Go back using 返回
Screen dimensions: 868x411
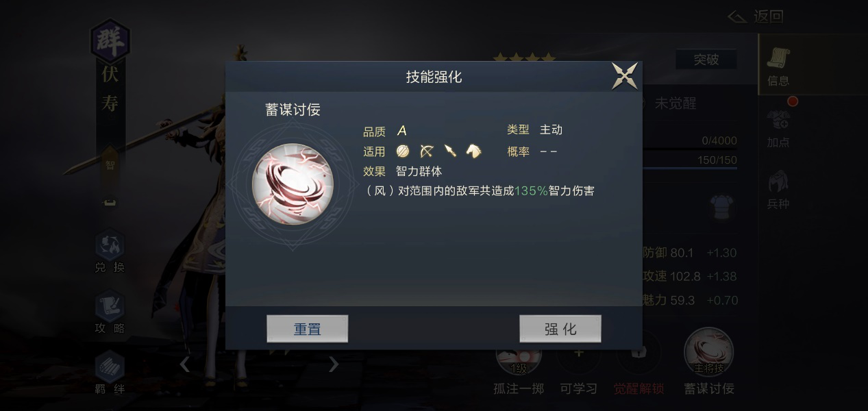pos(756,16)
